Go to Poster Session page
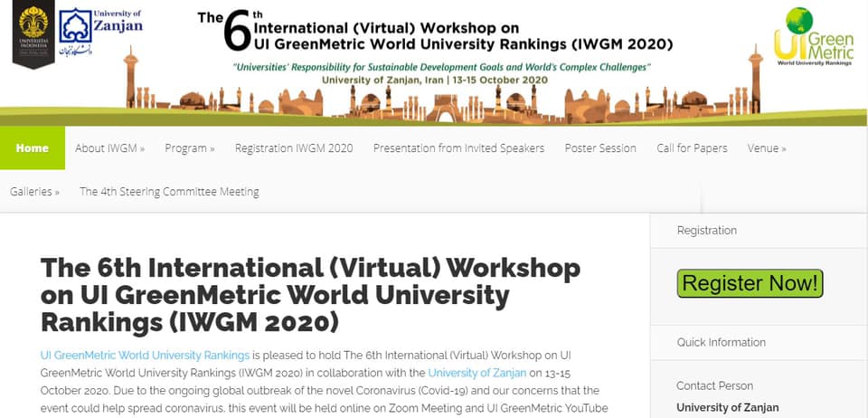The image size is (868, 418). point(600,147)
